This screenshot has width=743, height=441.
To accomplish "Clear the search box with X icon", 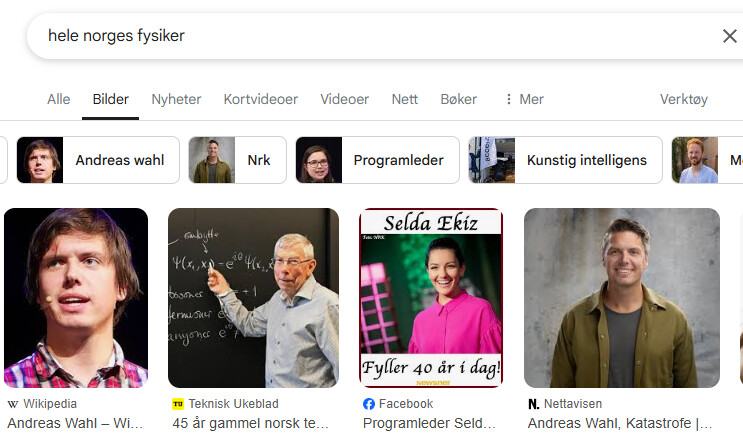I will point(729,36).
